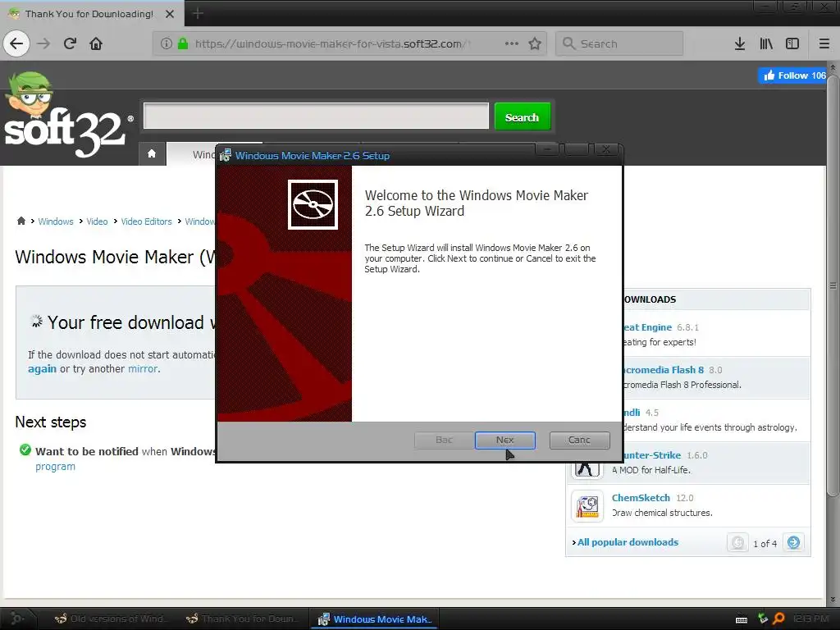Click the green Search button on soft32
Screen dimensions: 840x630
(523, 116)
